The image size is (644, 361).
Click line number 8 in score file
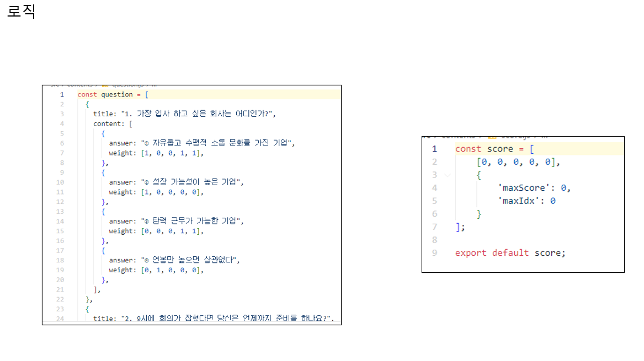click(434, 240)
